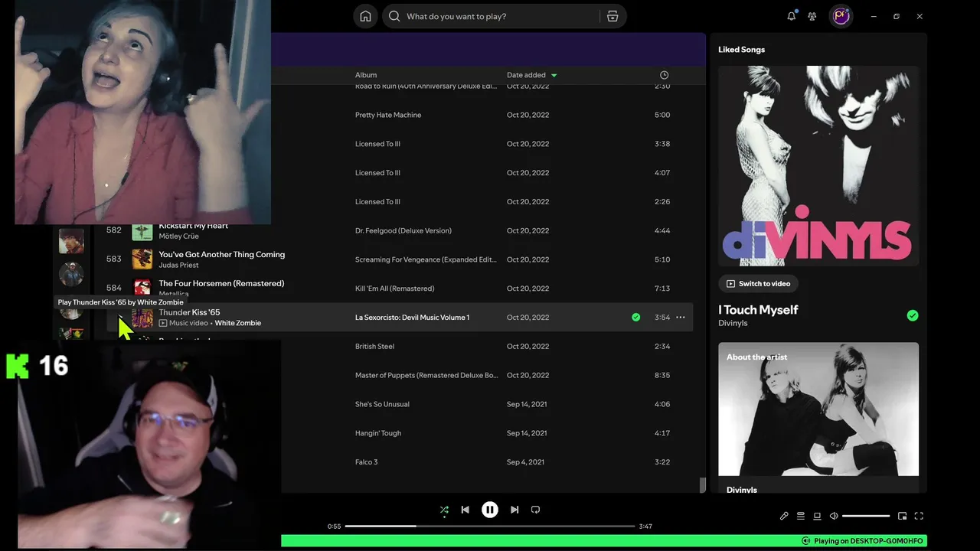Open the Liked Songs panel title
980x551 pixels.
[x=741, y=49]
